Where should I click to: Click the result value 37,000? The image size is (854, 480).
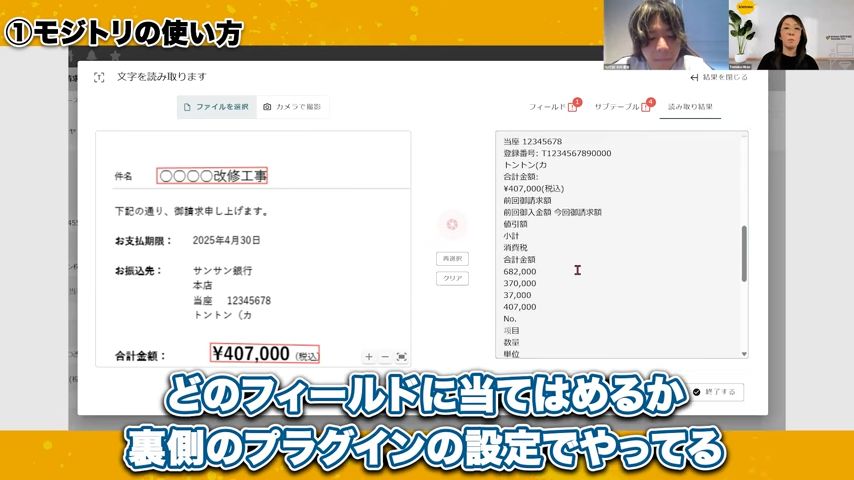click(517, 295)
